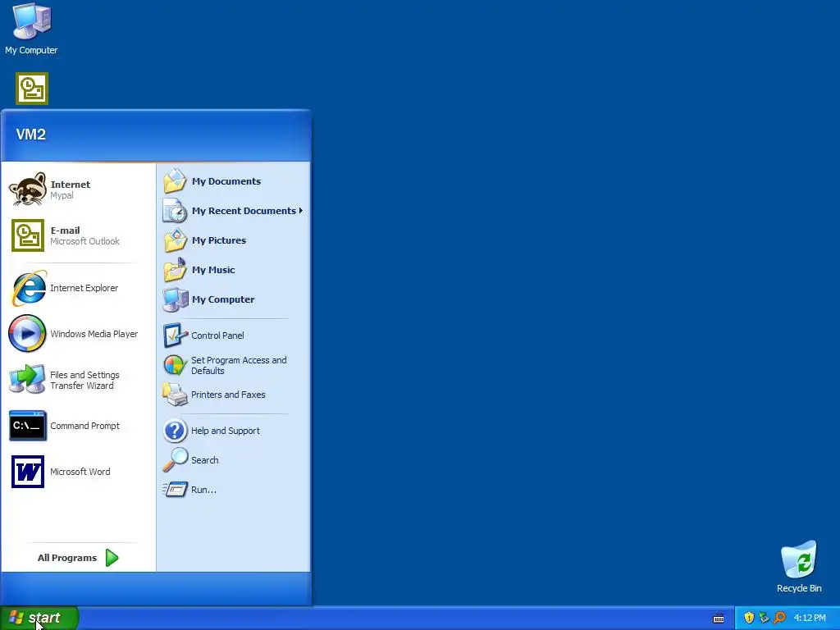
Task: Click yellow security shield tray icon
Action: pyautogui.click(x=749, y=618)
